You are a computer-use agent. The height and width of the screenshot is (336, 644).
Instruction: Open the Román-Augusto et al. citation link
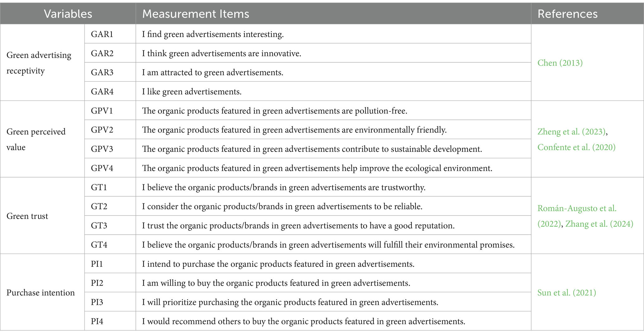point(577,216)
